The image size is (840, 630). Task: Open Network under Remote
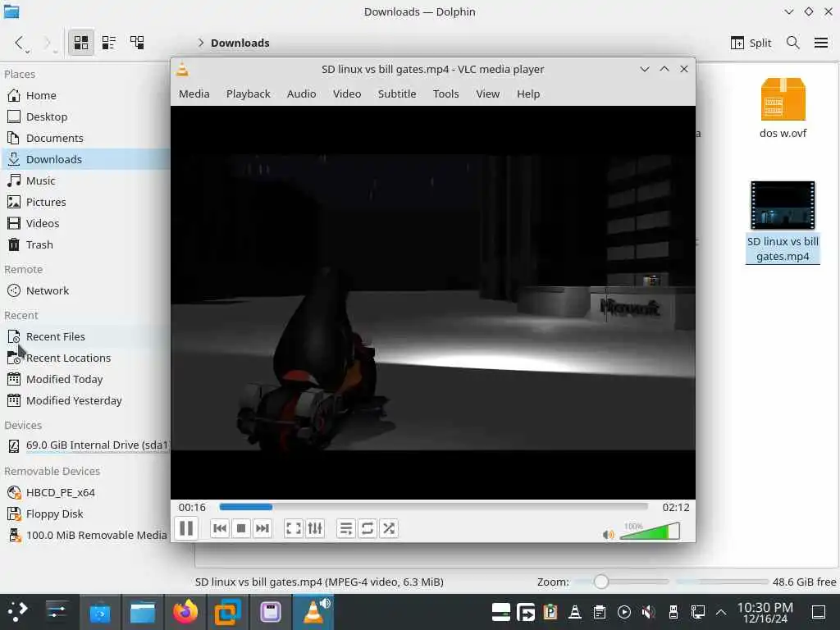(85, 291)
